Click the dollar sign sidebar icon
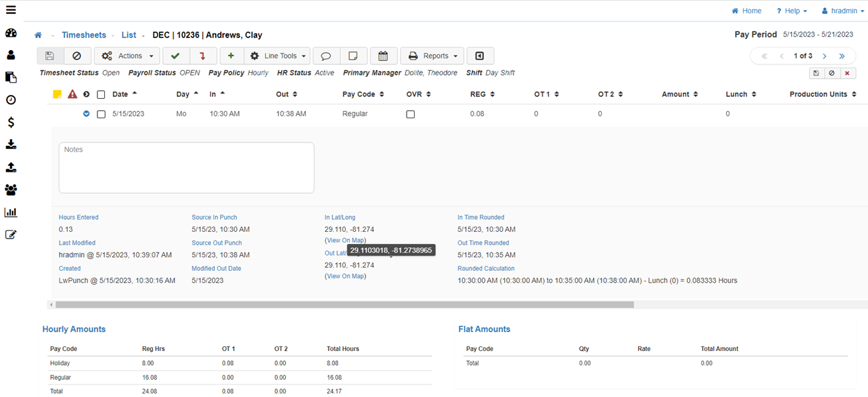 click(11, 122)
